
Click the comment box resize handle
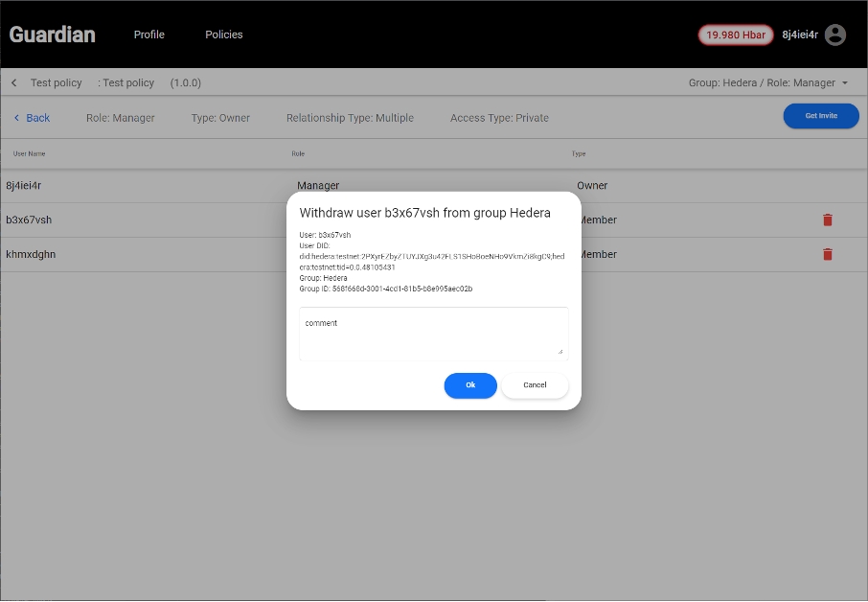(561, 351)
